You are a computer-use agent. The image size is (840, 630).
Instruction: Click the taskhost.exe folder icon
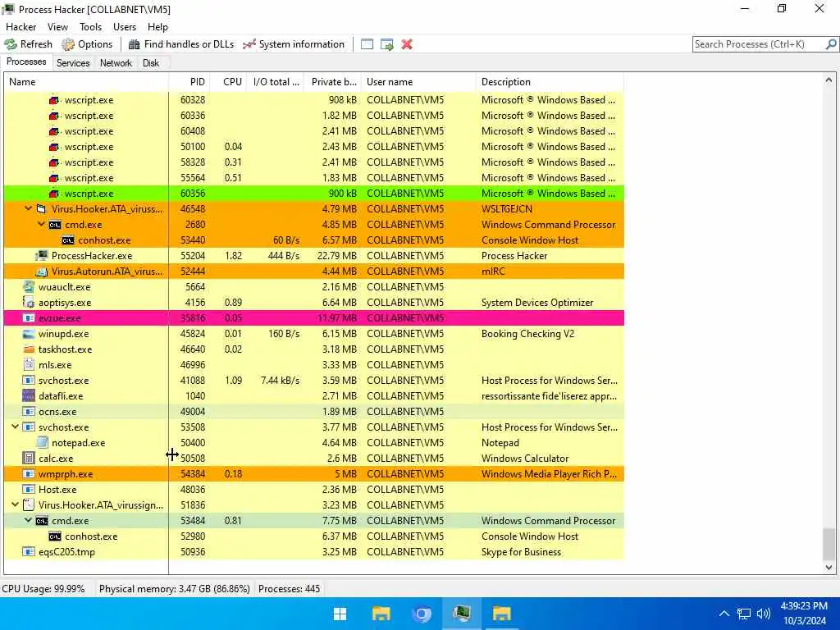(29, 349)
